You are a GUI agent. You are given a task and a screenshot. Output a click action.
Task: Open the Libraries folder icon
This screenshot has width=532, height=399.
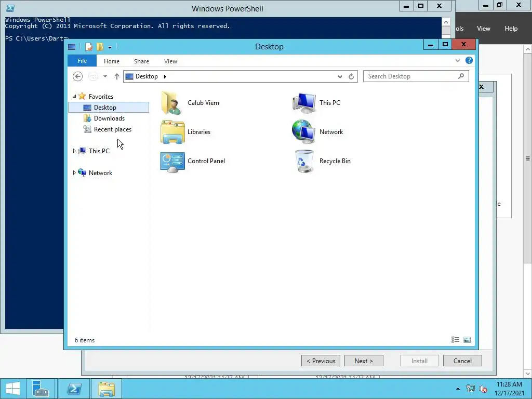point(172,132)
